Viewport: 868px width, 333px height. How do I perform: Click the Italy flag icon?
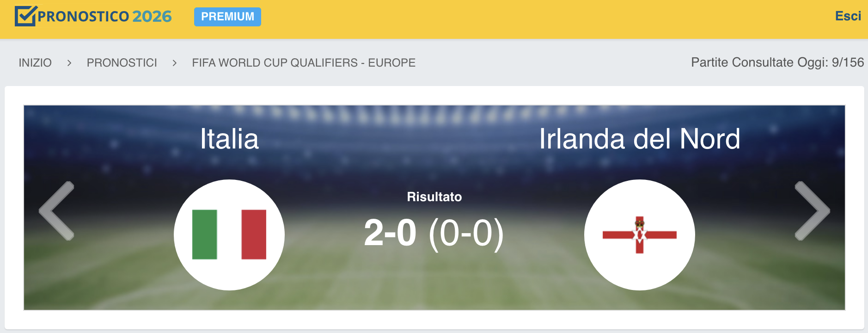pos(229,234)
